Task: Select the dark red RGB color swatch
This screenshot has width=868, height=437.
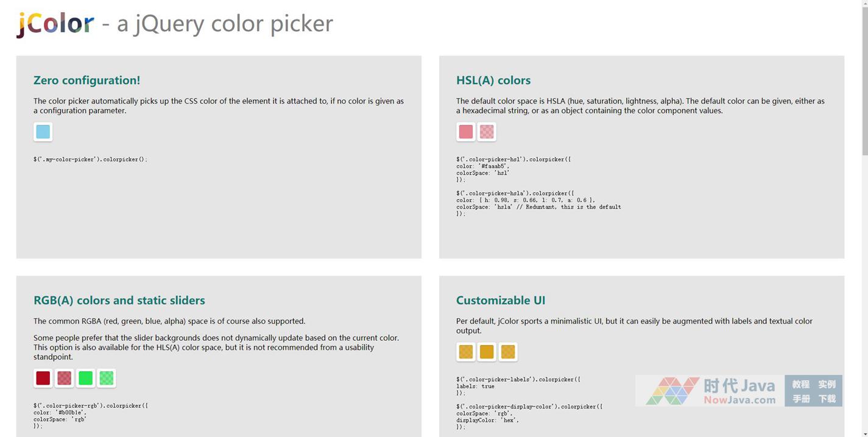Action: pyautogui.click(x=43, y=378)
